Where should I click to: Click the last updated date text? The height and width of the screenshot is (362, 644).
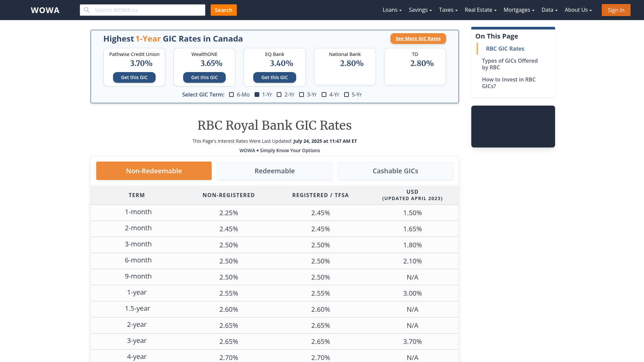tap(325, 141)
